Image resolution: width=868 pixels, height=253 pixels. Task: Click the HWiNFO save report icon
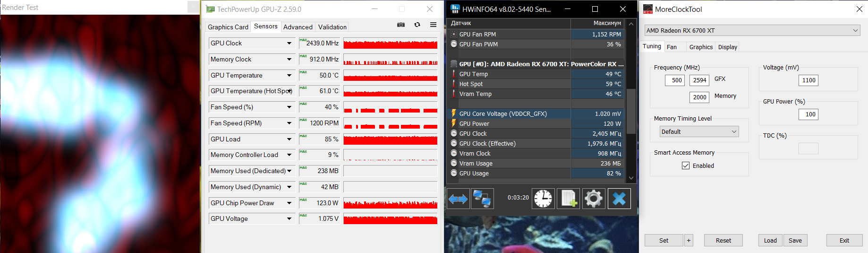pyautogui.click(x=568, y=199)
